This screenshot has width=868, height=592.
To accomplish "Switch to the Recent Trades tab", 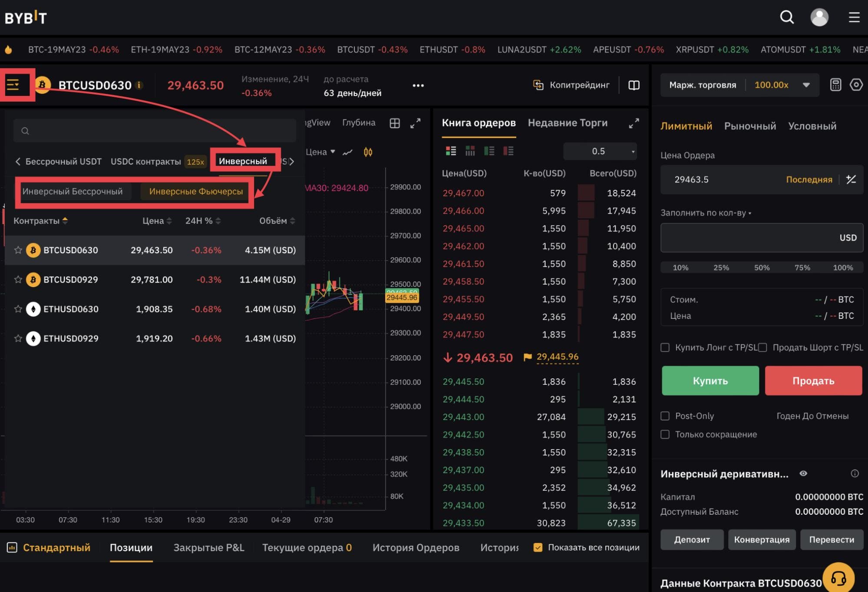I will [x=568, y=123].
